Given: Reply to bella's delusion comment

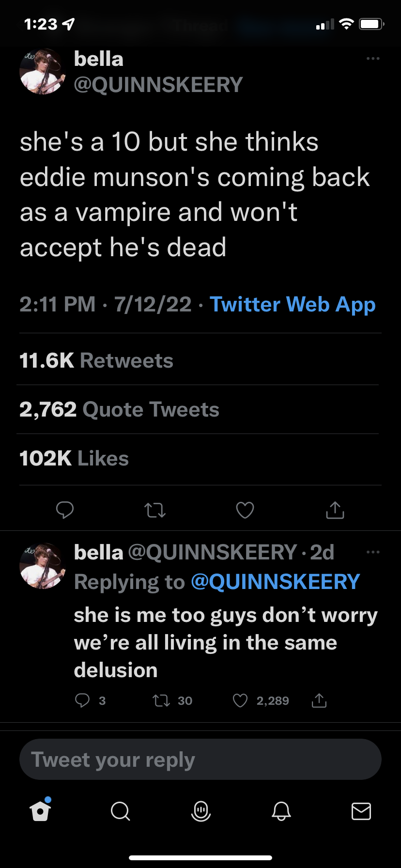Looking at the screenshot, I should [83, 700].
